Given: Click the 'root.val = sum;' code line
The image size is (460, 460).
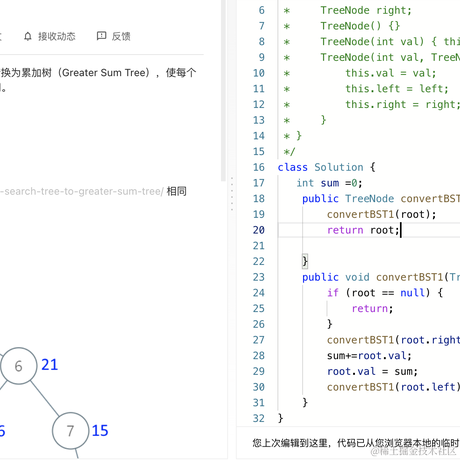Looking at the screenshot, I should click(372, 371).
